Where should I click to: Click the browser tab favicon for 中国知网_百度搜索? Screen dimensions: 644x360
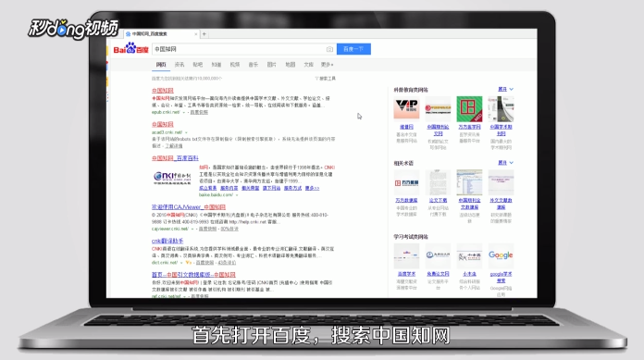pos(128,34)
